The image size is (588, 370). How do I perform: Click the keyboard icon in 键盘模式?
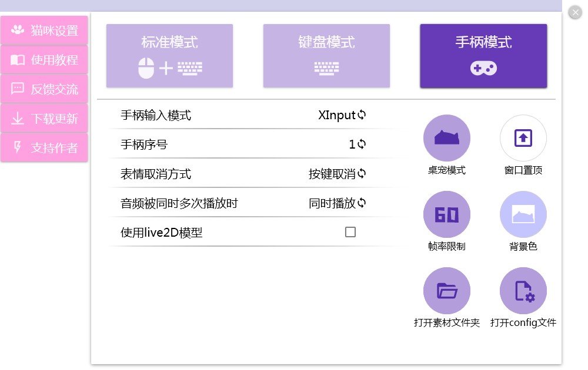tap(326, 69)
